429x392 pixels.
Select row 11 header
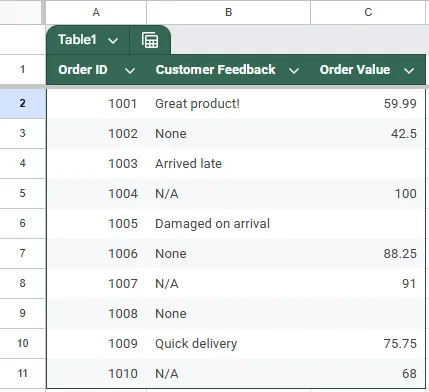pyautogui.click(x=22, y=373)
